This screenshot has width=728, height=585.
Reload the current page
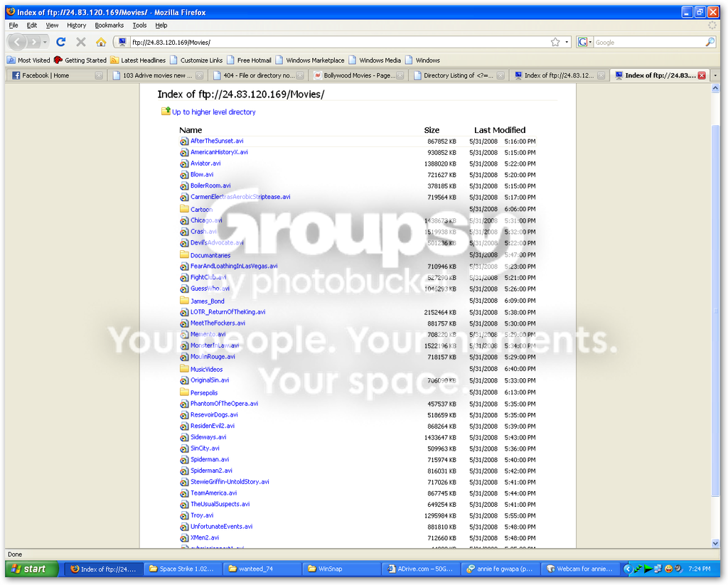(61, 42)
